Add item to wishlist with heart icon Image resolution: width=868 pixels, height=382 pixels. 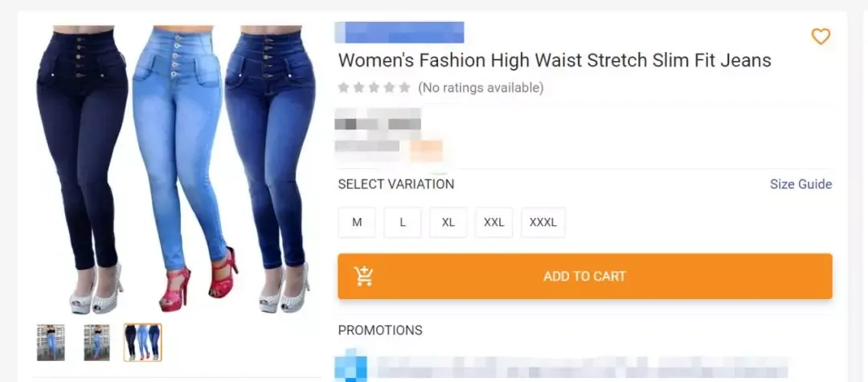[821, 37]
